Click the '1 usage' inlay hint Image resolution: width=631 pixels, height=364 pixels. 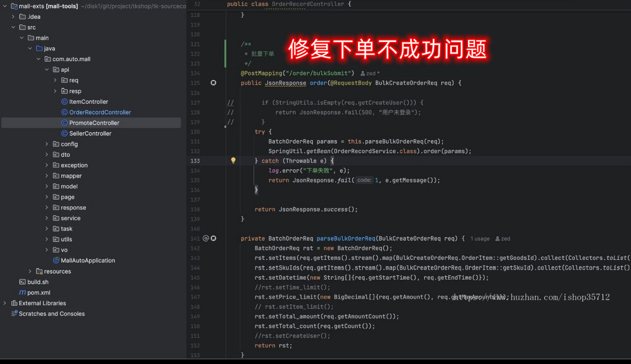[x=480, y=238]
